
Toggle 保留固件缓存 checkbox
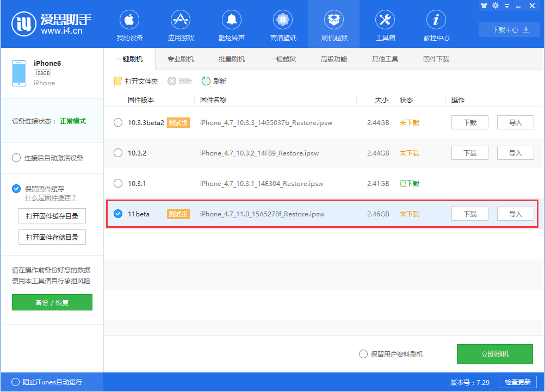tap(16, 189)
